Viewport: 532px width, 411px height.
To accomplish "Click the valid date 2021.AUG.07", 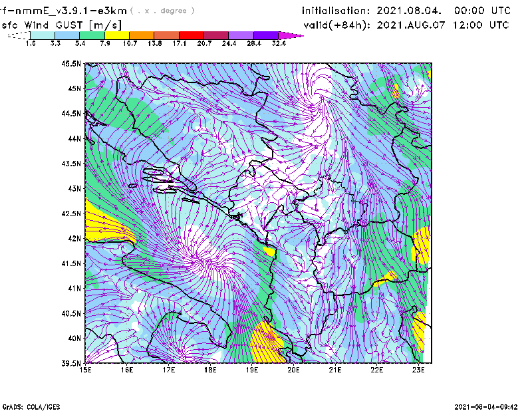I will point(411,25).
